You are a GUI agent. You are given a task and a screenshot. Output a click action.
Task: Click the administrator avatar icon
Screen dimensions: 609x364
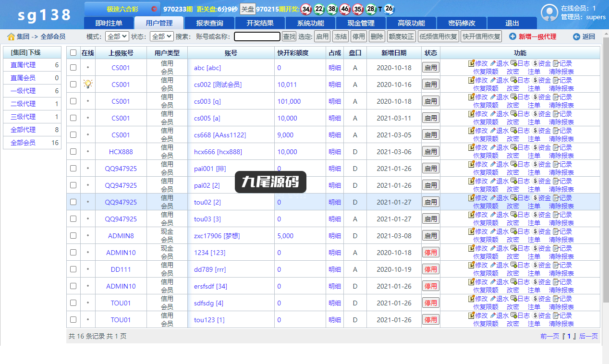pyautogui.click(x=549, y=13)
